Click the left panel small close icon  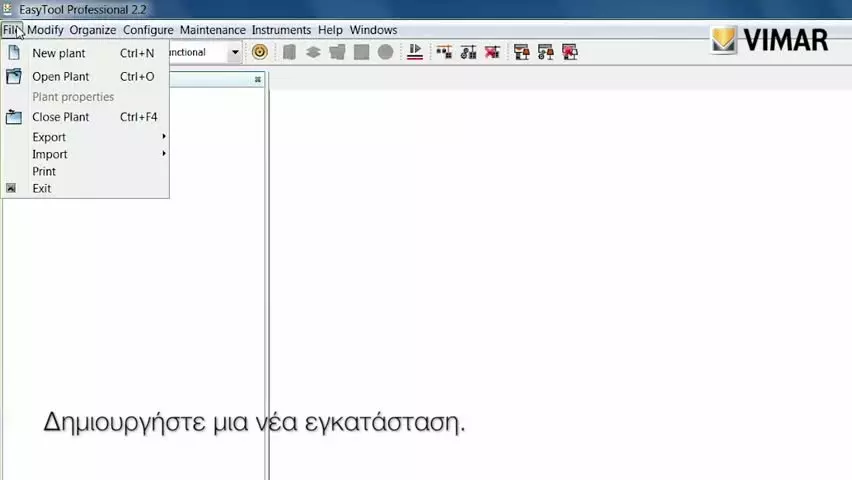pos(258,79)
